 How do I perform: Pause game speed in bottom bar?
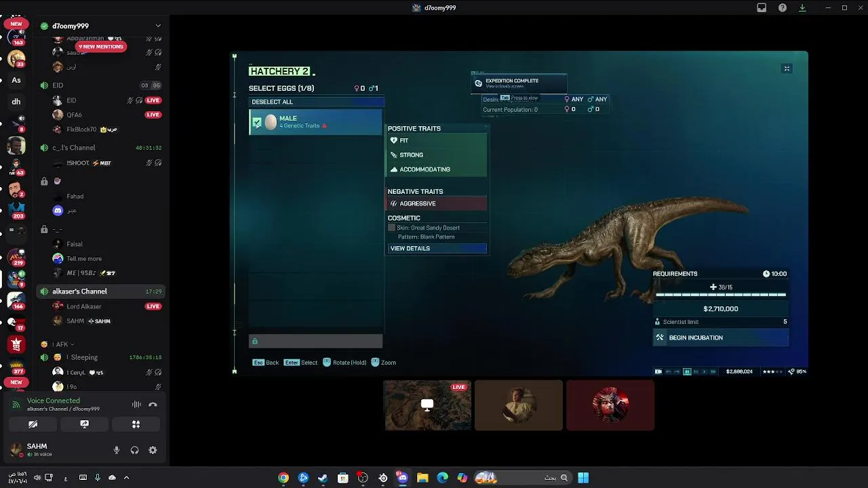(687, 371)
